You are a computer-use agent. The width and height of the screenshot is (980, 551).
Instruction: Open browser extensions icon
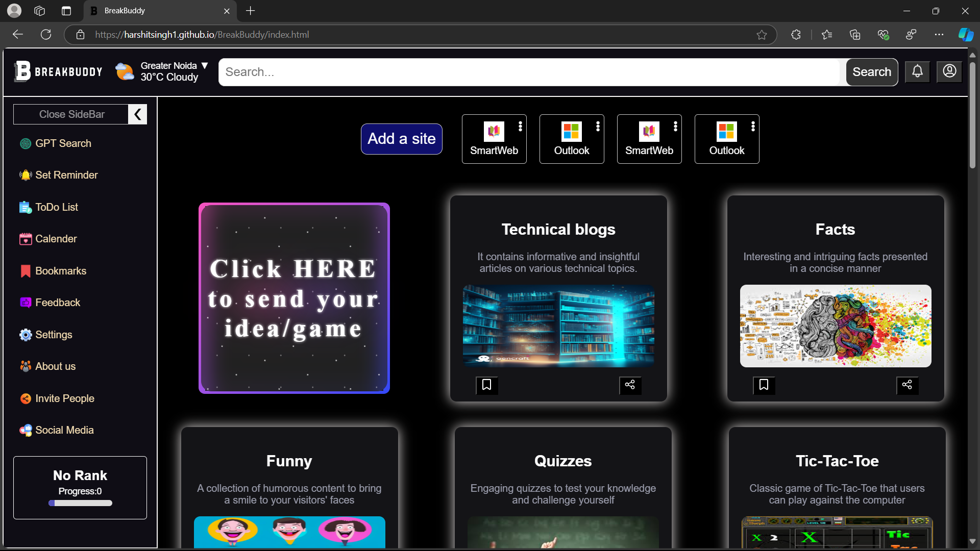[x=796, y=35]
